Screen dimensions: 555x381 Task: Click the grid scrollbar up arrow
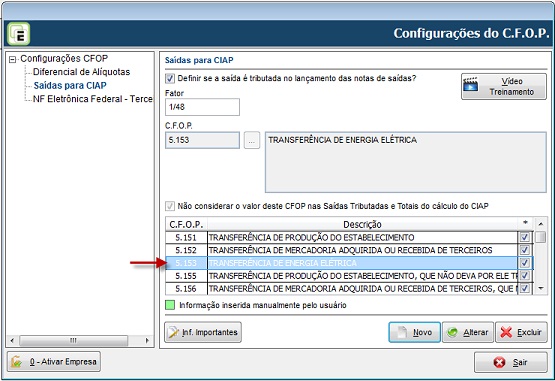pos(540,224)
